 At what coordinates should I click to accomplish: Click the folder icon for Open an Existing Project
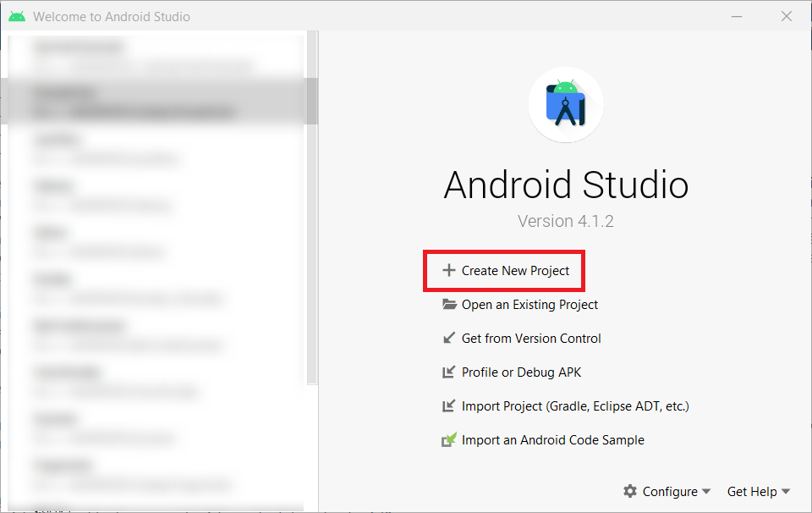point(449,304)
